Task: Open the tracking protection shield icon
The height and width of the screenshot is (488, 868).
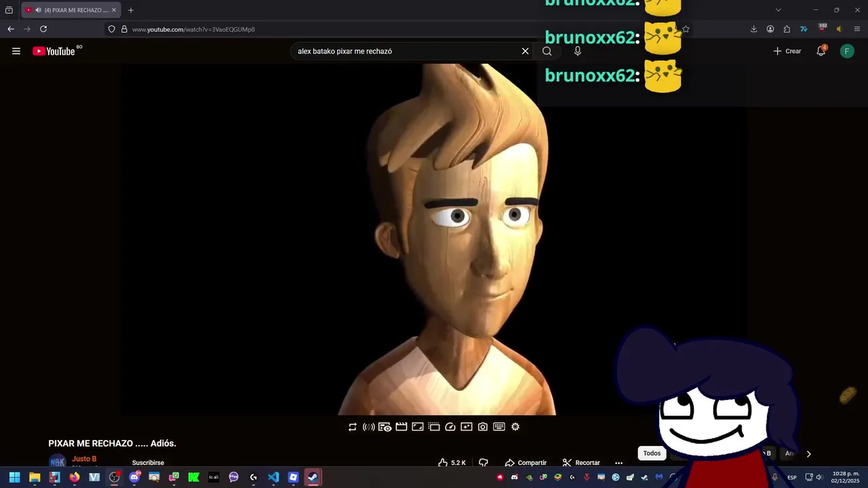Action: click(112, 29)
